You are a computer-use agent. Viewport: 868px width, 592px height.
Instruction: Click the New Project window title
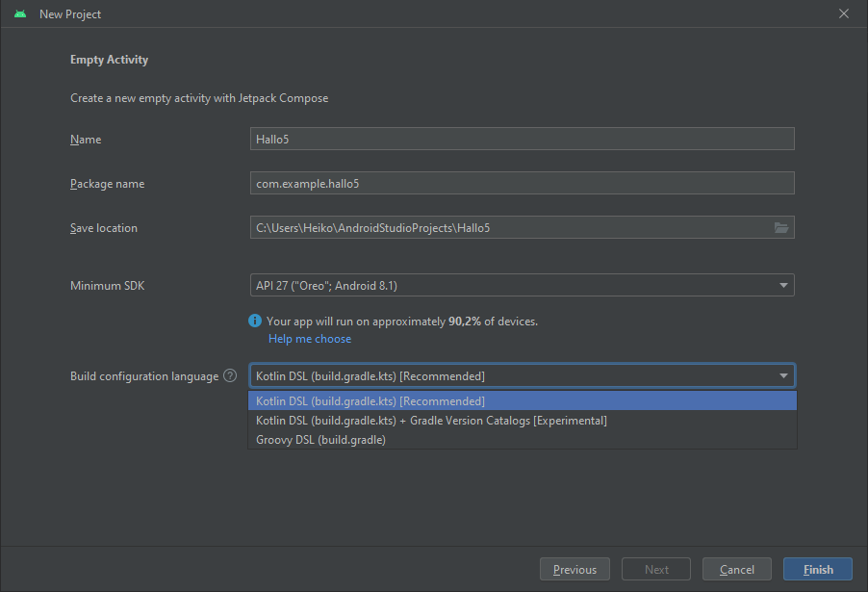tap(70, 13)
